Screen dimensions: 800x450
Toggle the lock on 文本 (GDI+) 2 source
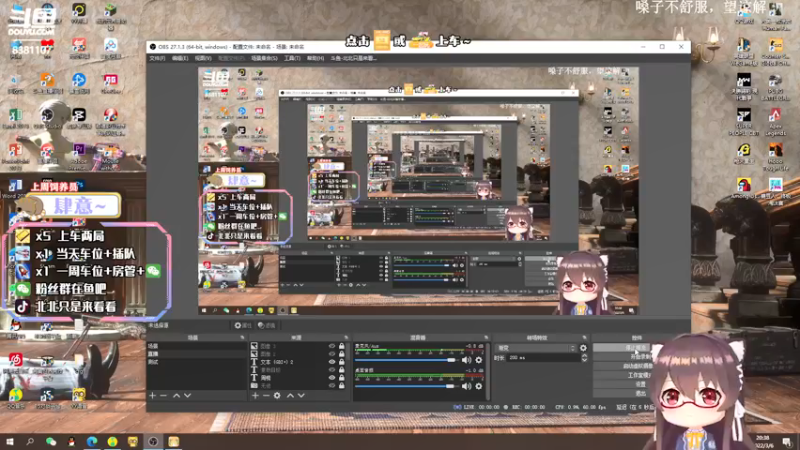342,362
